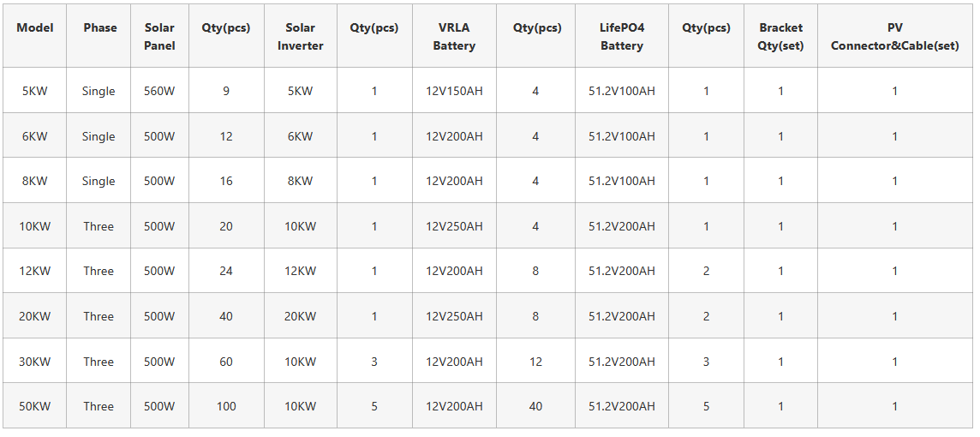Click the 50KW model cell
This screenshot has height=437, width=980.
pyautogui.click(x=34, y=406)
